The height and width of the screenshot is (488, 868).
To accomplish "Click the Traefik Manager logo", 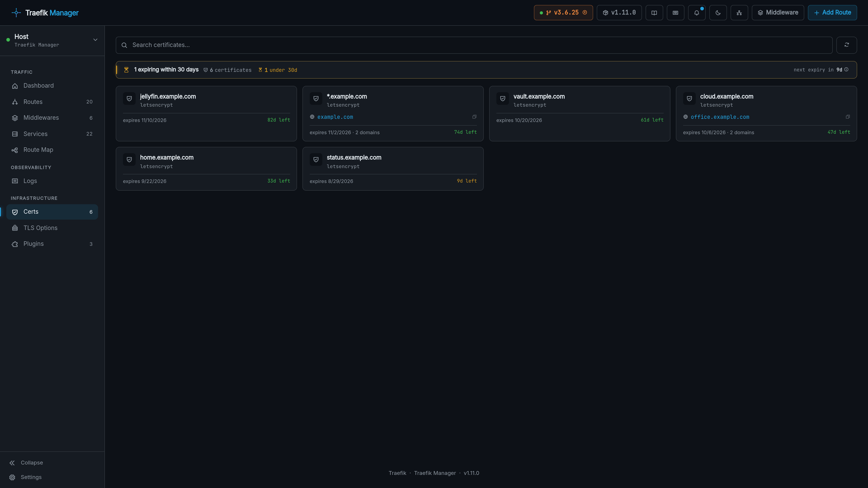I will click(45, 13).
